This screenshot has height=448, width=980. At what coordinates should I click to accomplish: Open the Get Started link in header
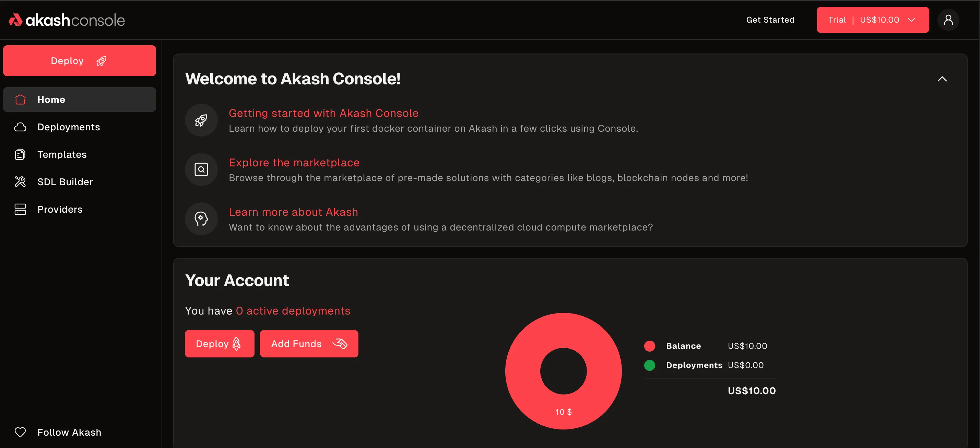point(770,20)
